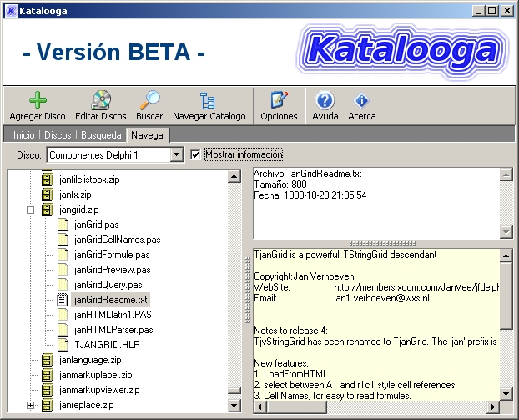Select janGridReadme.txt file name
The width and height of the screenshot is (519, 420).
coord(110,300)
